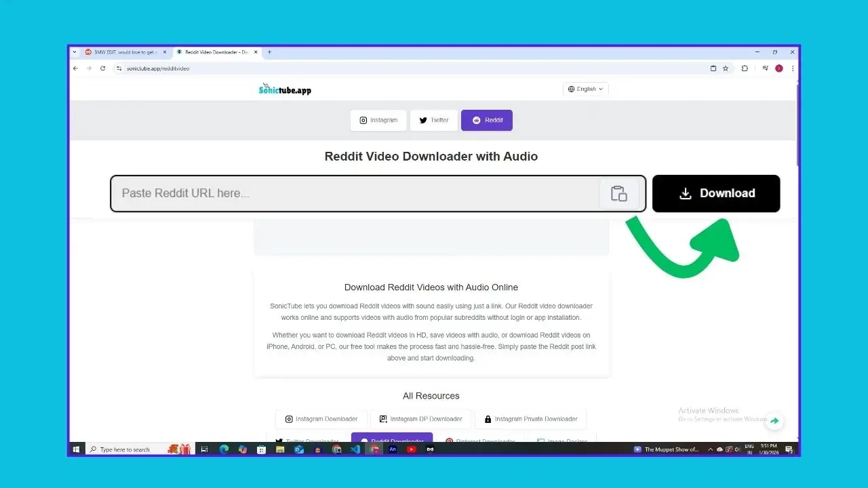Open the tab search dropdown arrow
This screenshot has height=488, width=868.
pos(75,52)
